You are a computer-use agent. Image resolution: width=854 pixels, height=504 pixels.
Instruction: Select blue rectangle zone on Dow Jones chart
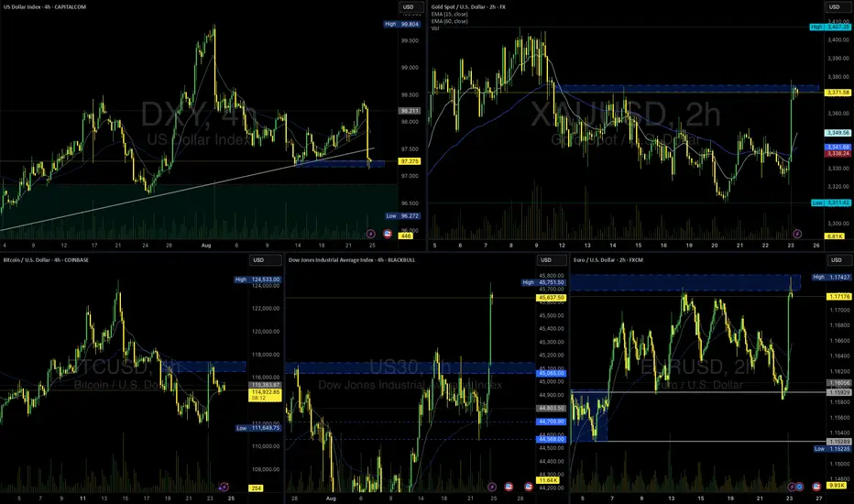tap(410, 367)
